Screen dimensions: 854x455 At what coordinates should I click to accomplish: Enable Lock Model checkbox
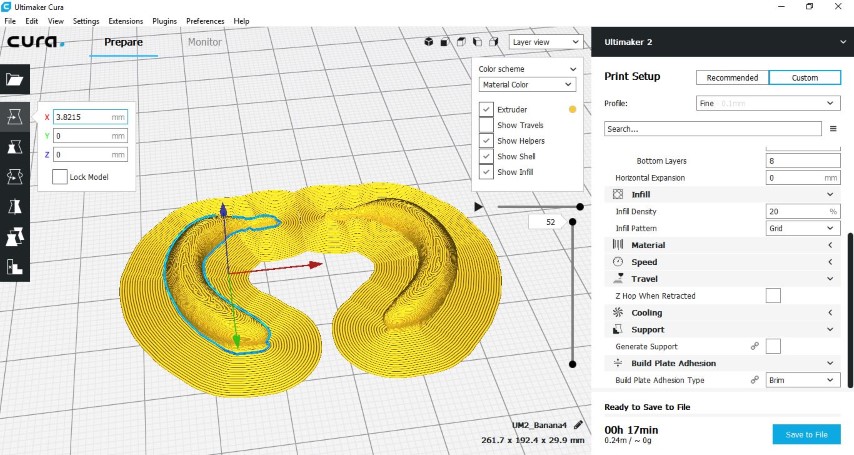coord(60,177)
